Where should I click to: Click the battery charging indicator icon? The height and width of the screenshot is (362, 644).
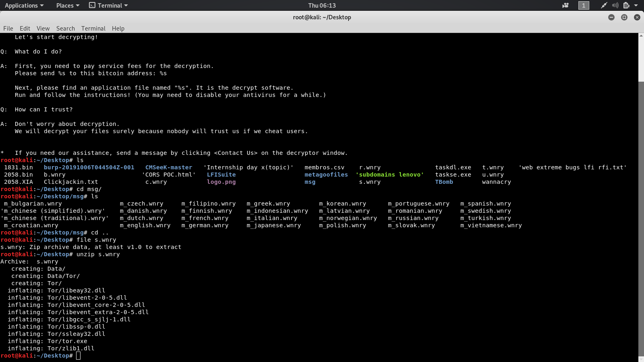(x=626, y=5)
